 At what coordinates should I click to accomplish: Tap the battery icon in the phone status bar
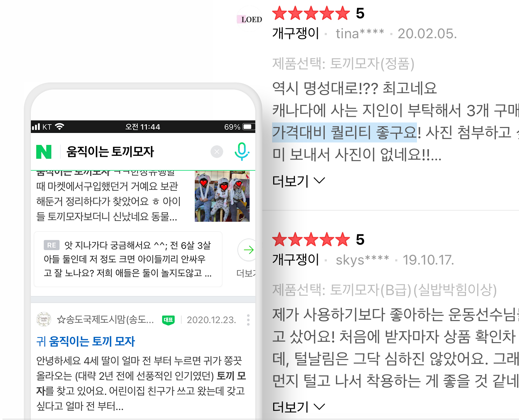[248, 127]
